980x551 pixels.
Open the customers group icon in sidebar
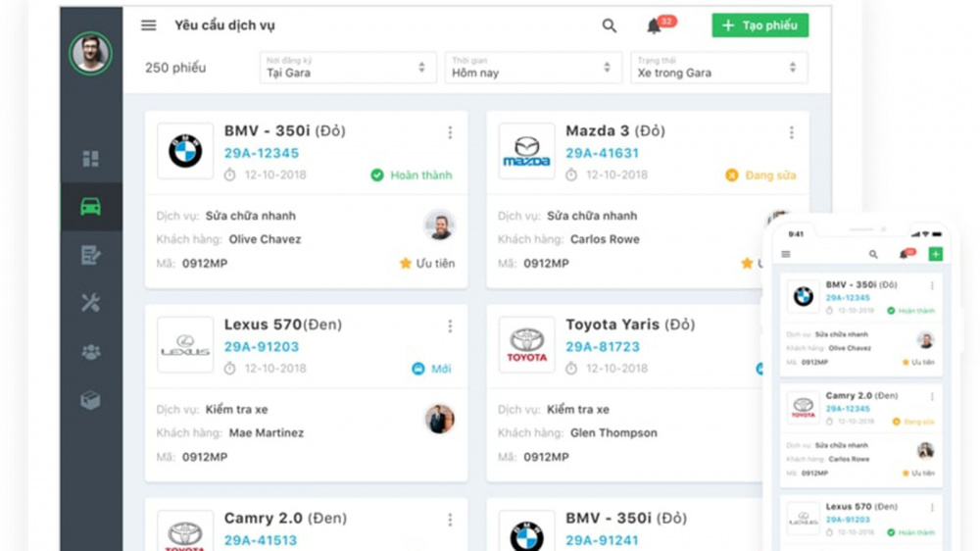[x=90, y=352]
